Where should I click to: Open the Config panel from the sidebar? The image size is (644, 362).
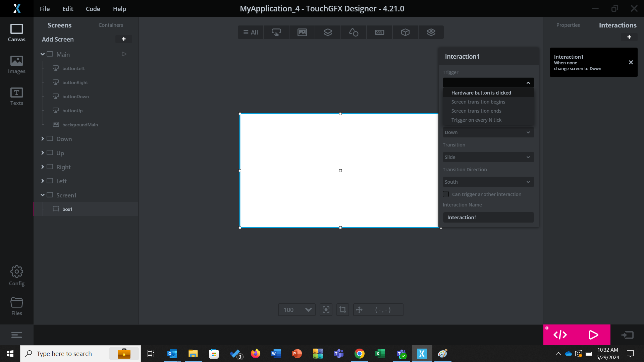coord(16,275)
